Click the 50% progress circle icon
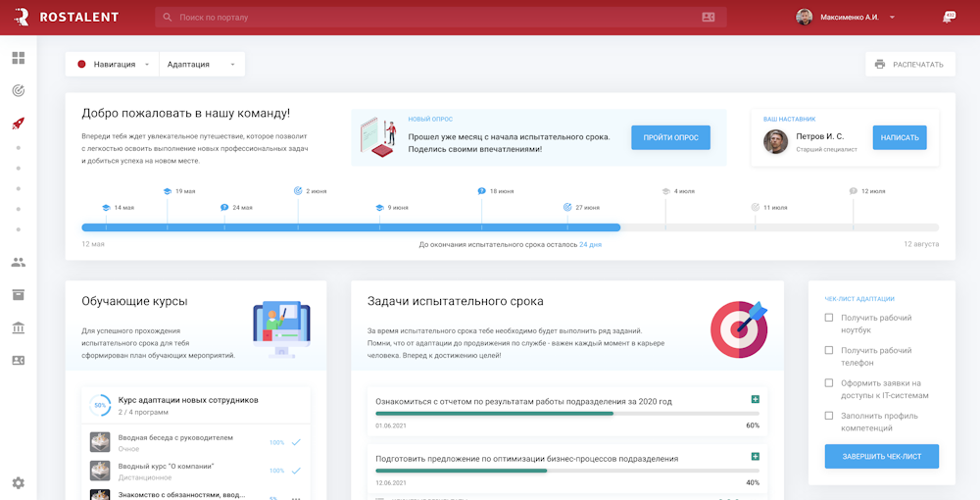 pos(100,405)
